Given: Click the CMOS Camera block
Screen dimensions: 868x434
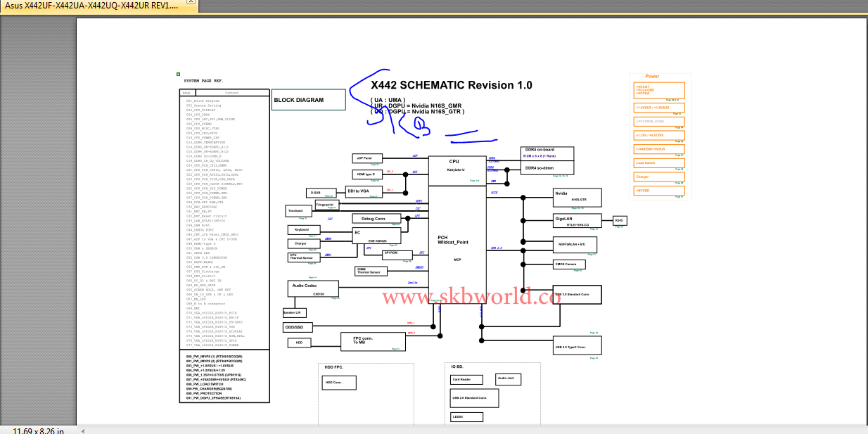Looking at the screenshot, I should click(x=570, y=264).
